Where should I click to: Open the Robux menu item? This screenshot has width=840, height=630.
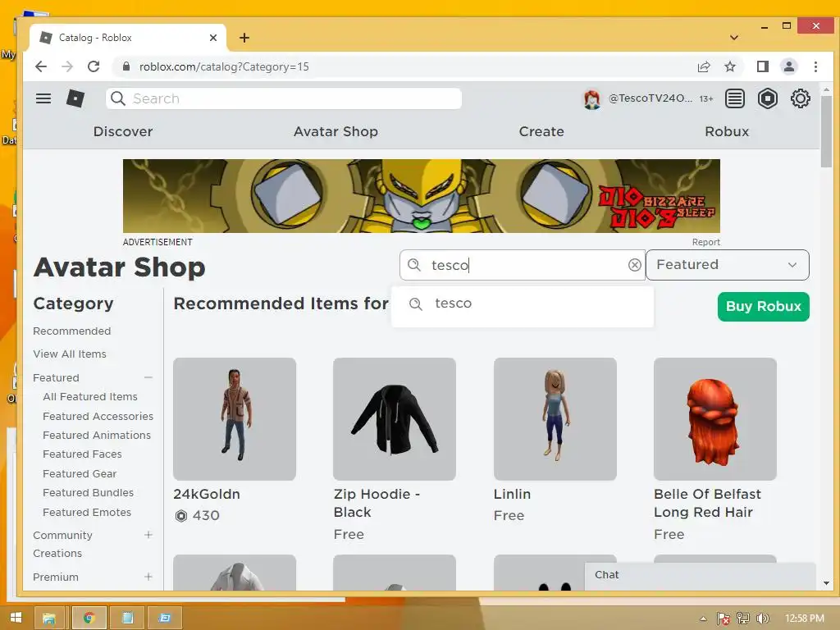pyautogui.click(x=727, y=131)
